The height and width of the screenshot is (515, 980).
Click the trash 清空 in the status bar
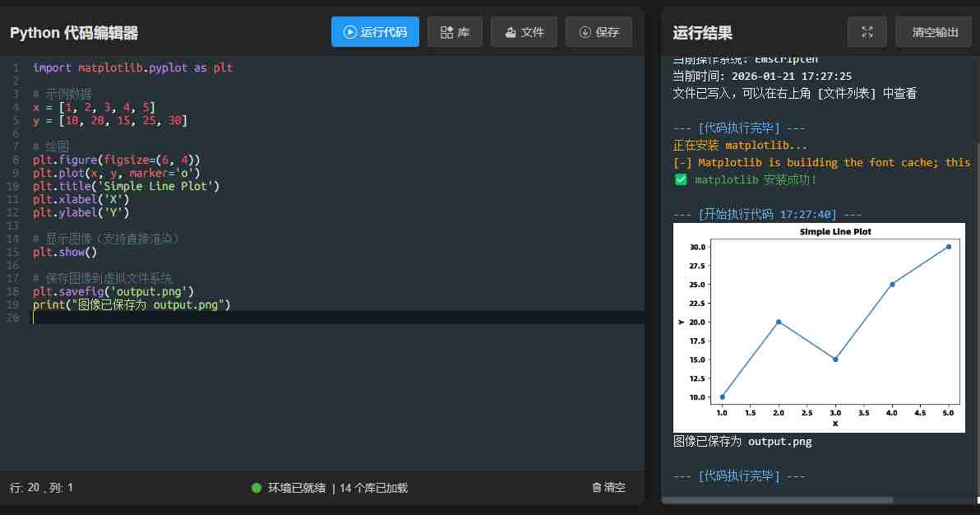[x=608, y=487]
